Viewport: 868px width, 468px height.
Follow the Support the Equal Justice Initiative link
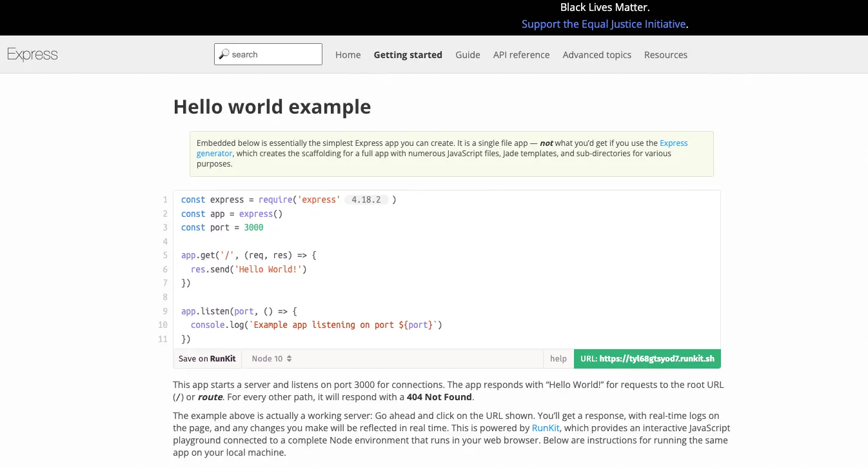tap(604, 24)
